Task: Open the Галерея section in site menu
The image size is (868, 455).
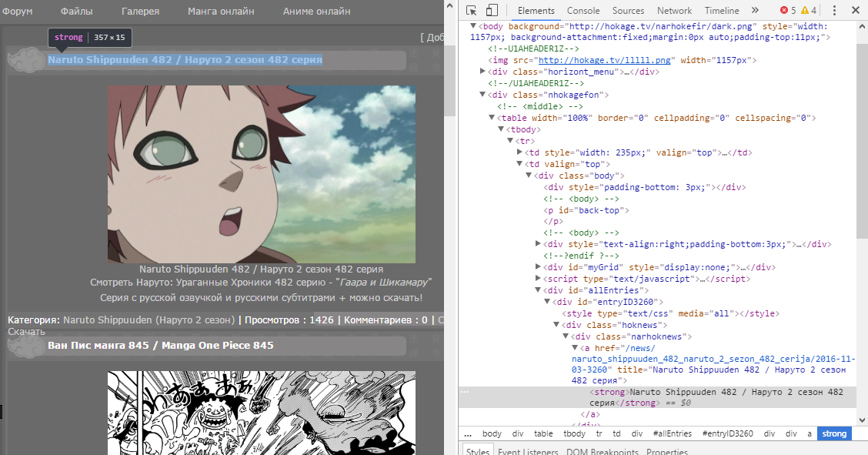Action: point(140,11)
